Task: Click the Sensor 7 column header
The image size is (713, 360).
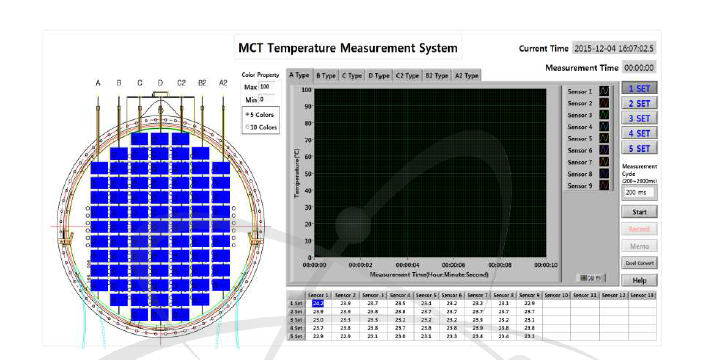Action: tap(477, 295)
